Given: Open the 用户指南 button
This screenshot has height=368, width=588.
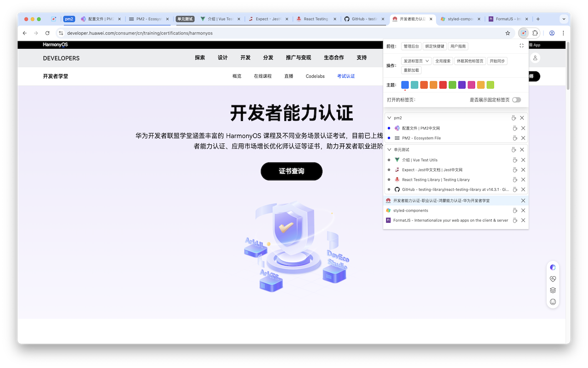Looking at the screenshot, I should click(x=458, y=46).
